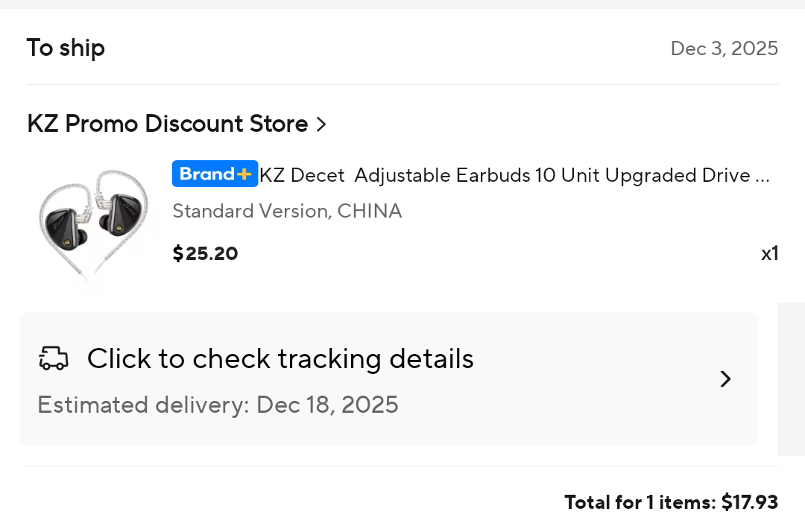This screenshot has height=532, width=805.
Task: Click the Dec 18, 2025 delivery date
Action: click(327, 405)
